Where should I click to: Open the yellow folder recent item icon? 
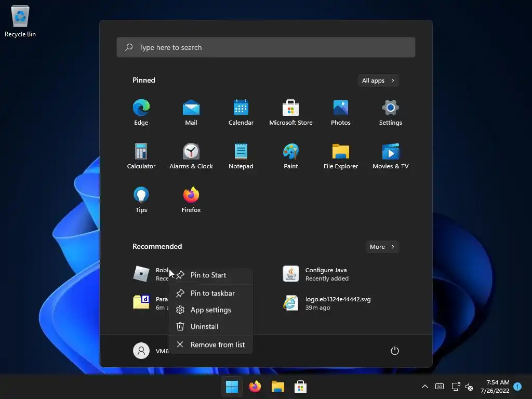click(x=141, y=302)
